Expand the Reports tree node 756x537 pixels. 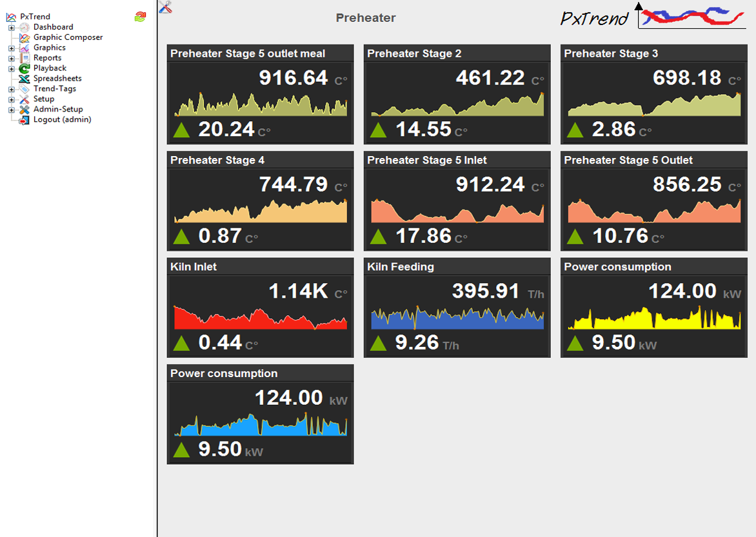(11, 59)
